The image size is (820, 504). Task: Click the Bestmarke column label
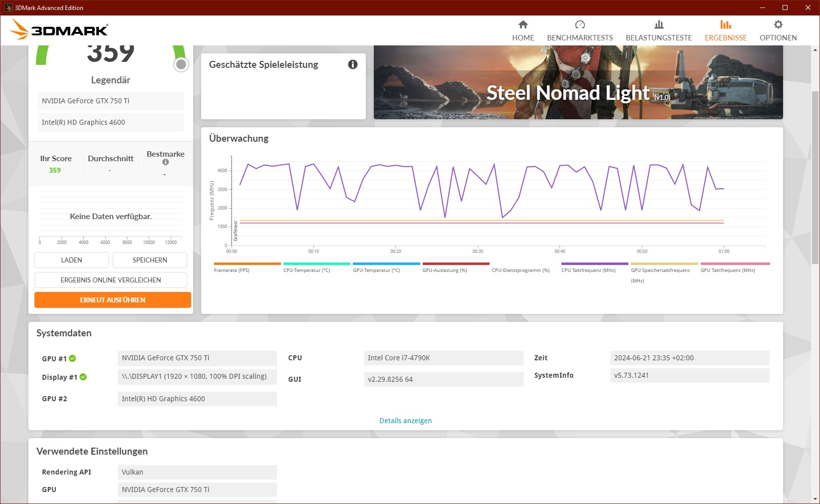pos(166,154)
